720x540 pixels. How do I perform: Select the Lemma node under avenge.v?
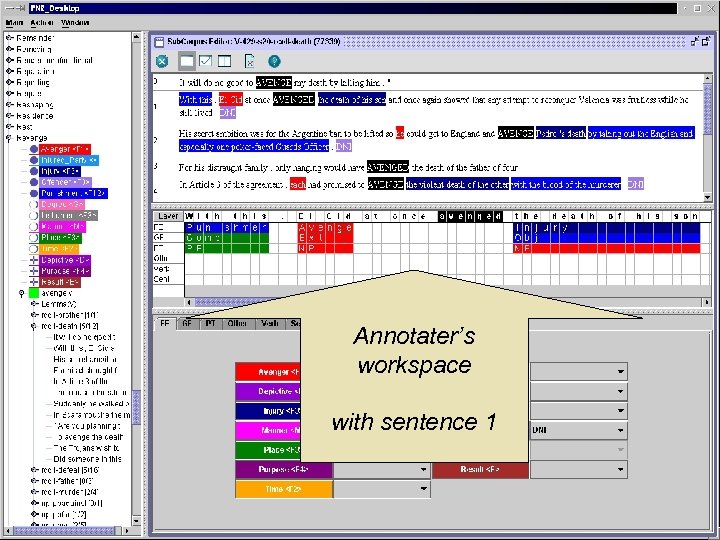click(x=59, y=304)
